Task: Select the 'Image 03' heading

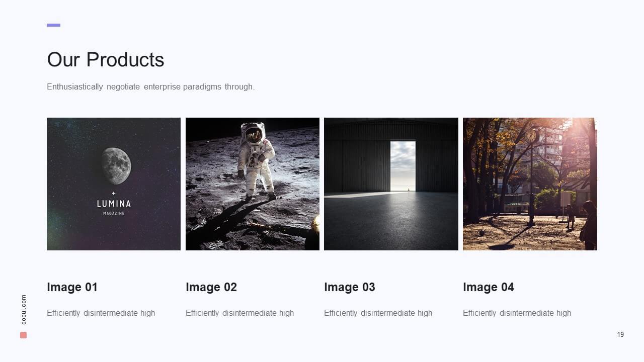Action: 349,287
